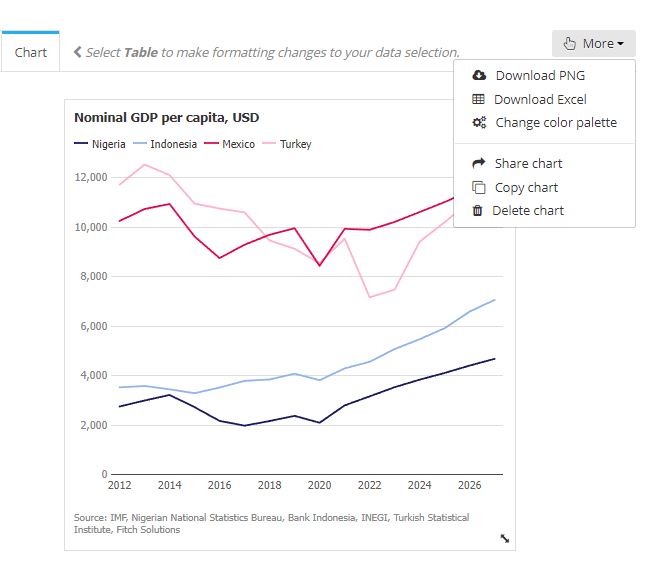Open the More dropdown button

click(x=593, y=43)
